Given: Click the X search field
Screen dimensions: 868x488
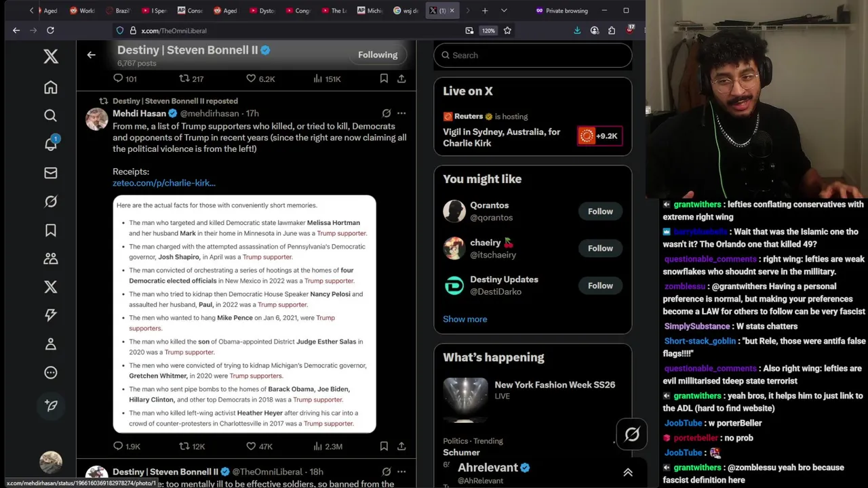Looking at the screenshot, I should [x=533, y=56].
